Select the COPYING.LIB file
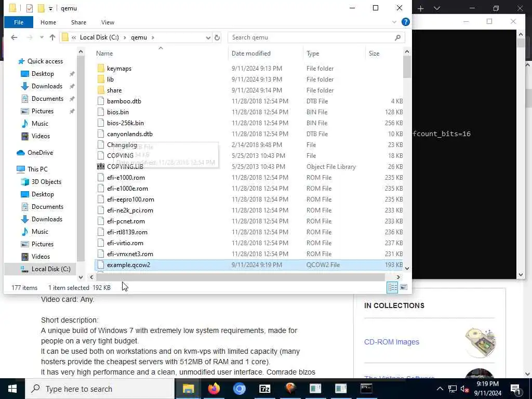532x399 pixels. point(125,167)
